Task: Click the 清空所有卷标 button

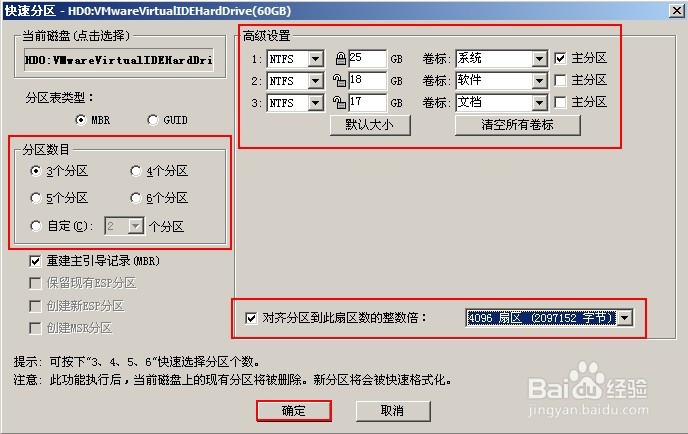Action: coord(517,125)
